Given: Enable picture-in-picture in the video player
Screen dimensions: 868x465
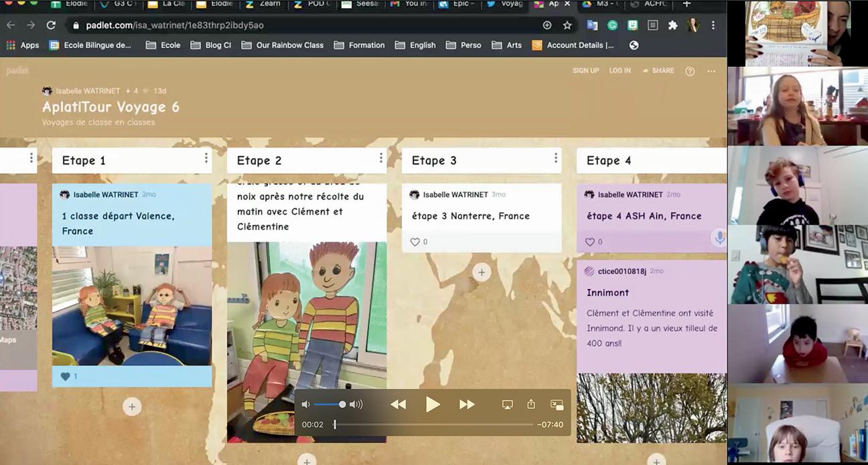Looking at the screenshot, I should click(x=557, y=404).
